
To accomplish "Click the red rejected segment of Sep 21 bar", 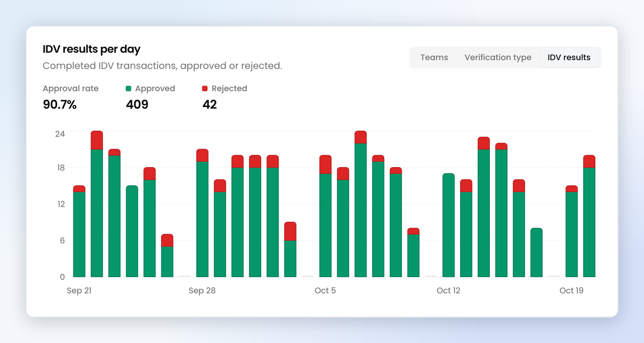I will (79, 189).
